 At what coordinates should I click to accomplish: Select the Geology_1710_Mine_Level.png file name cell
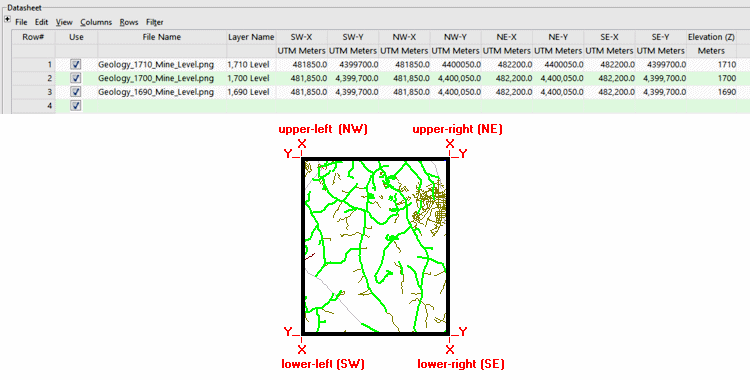(162, 64)
